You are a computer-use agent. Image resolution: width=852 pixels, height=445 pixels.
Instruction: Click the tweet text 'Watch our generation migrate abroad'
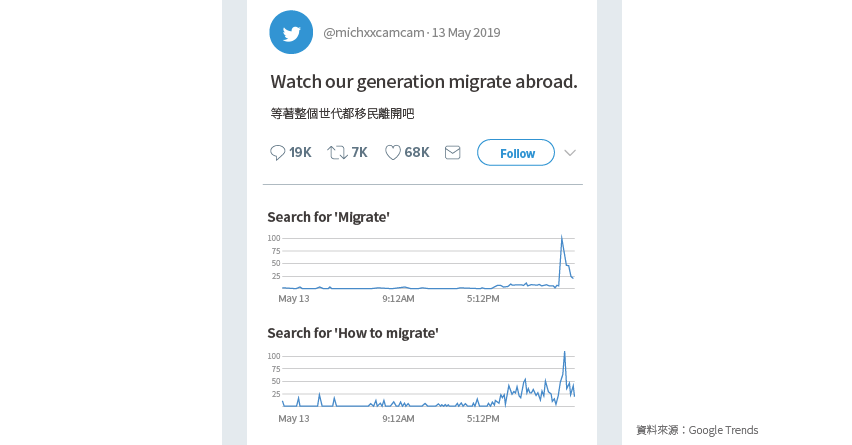click(424, 82)
